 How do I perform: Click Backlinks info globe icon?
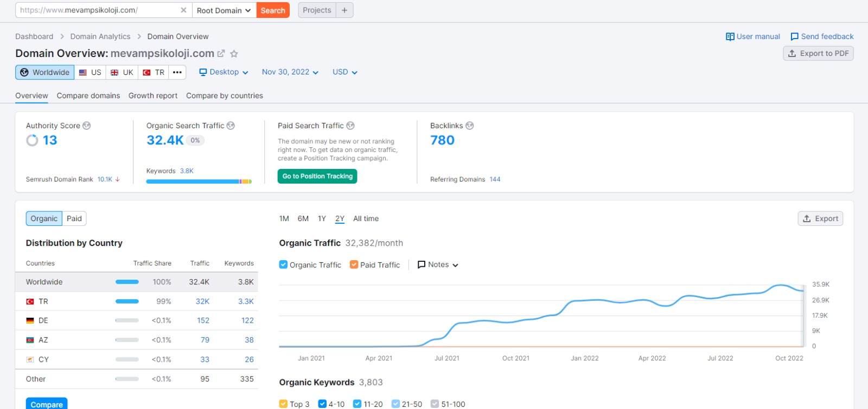(x=470, y=125)
